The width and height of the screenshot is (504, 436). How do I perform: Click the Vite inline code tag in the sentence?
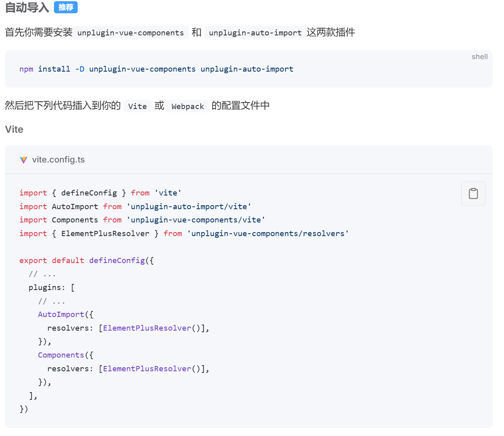[137, 106]
